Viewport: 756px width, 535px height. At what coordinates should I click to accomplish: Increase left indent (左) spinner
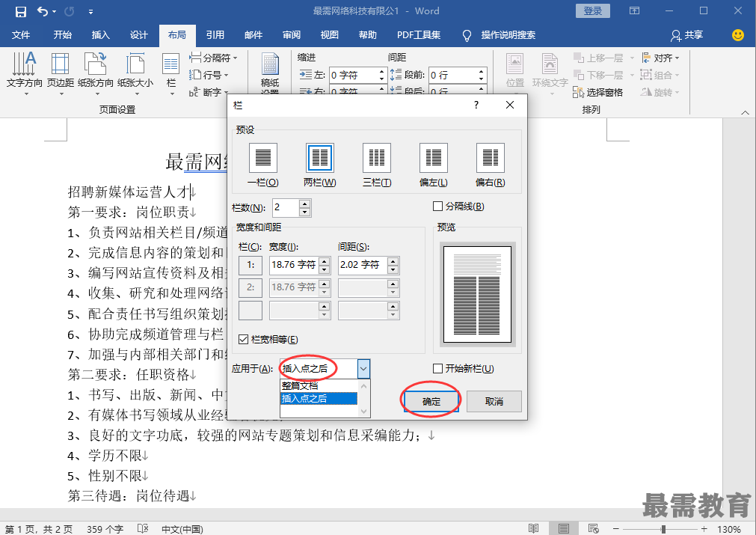click(x=381, y=71)
